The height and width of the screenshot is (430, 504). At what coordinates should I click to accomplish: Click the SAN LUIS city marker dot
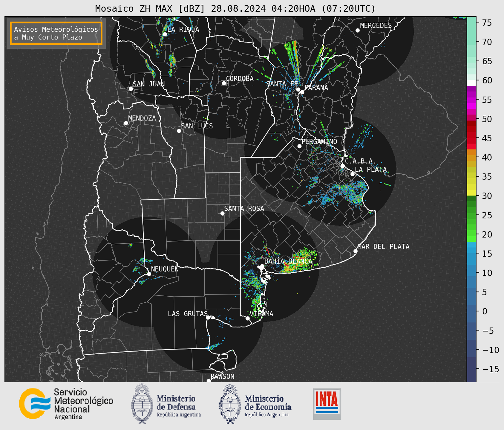(179, 131)
